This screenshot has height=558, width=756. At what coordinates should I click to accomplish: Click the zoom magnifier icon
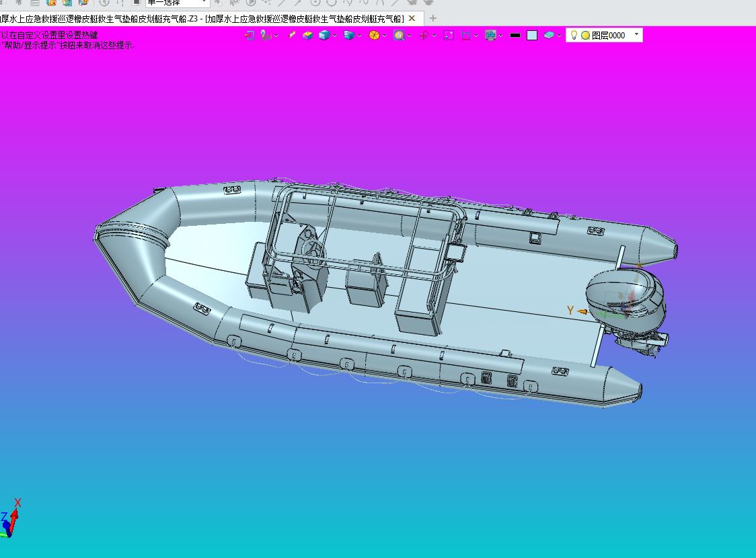pos(399,35)
